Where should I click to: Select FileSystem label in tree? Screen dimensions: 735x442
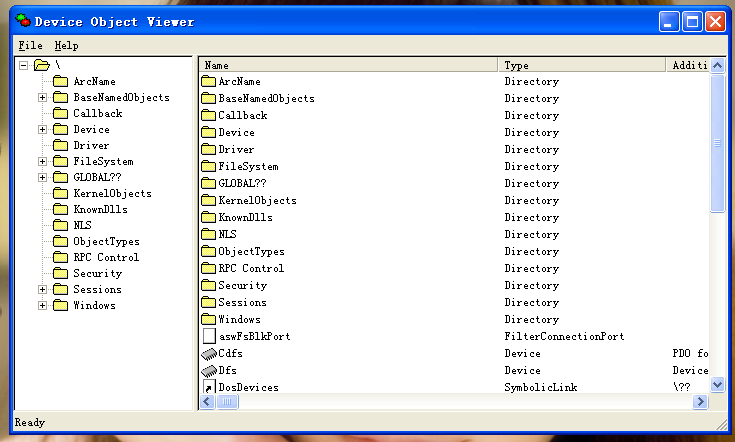[x=103, y=161]
